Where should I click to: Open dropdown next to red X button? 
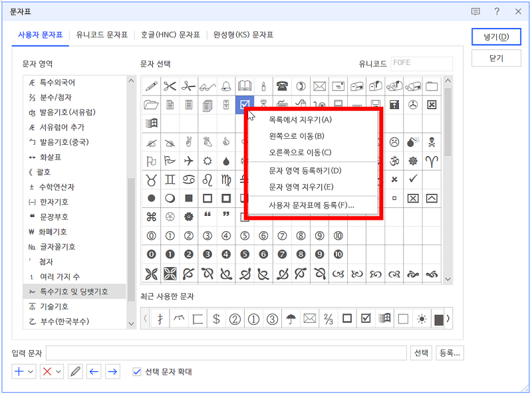point(59,371)
